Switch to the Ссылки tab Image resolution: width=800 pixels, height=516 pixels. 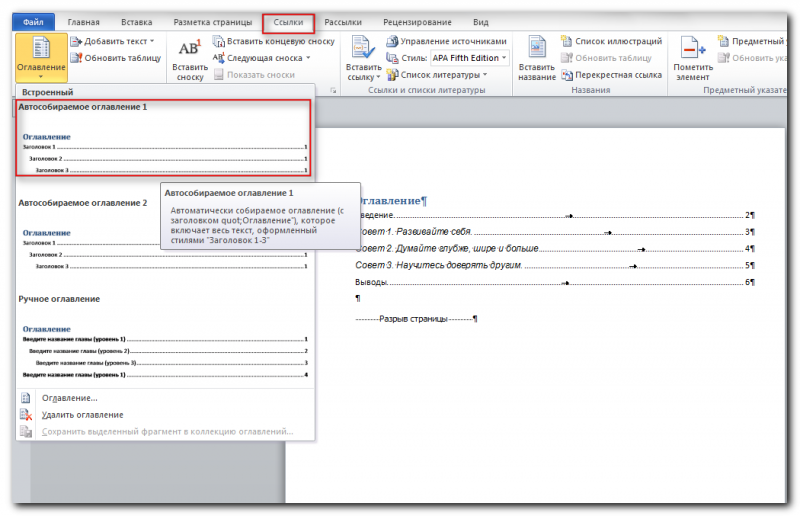pos(288,22)
